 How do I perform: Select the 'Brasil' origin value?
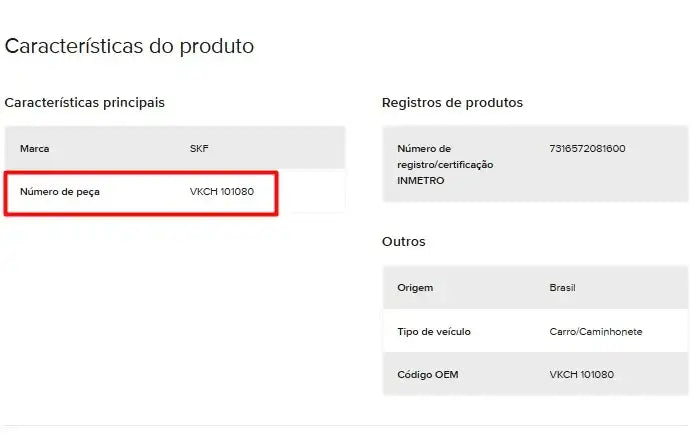[562, 288]
